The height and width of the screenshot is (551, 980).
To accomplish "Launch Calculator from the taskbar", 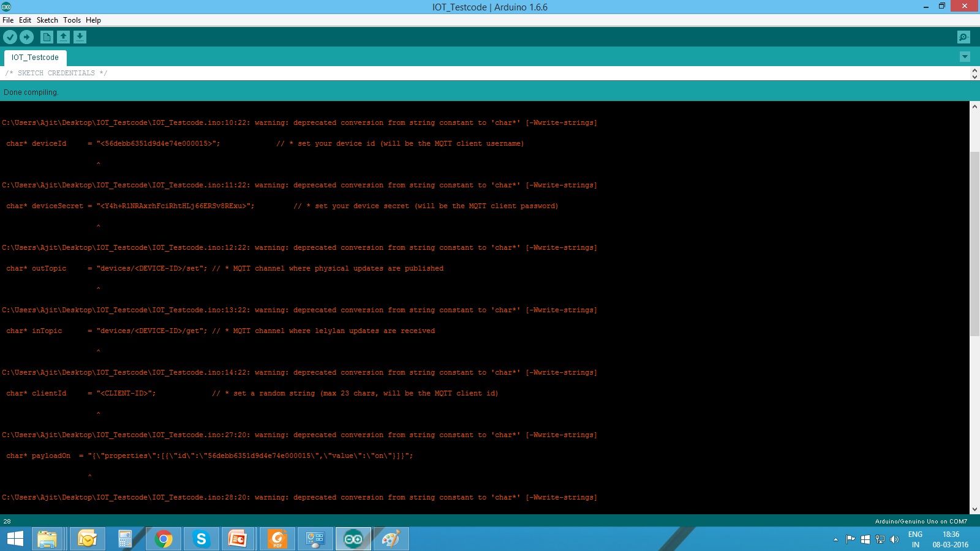I will (125, 539).
